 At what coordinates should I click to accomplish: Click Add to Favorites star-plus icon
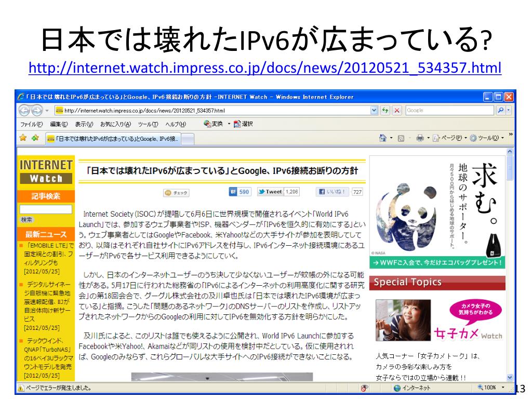coord(35,138)
